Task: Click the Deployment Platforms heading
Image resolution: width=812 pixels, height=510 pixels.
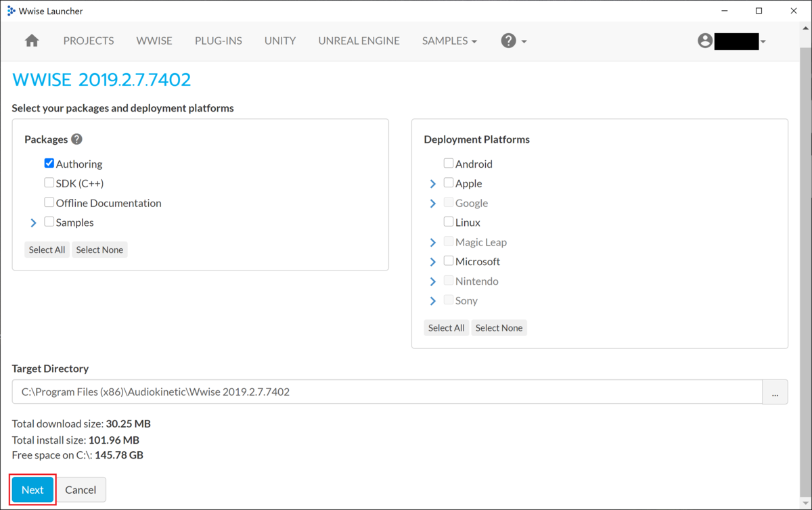Action: pyautogui.click(x=476, y=139)
